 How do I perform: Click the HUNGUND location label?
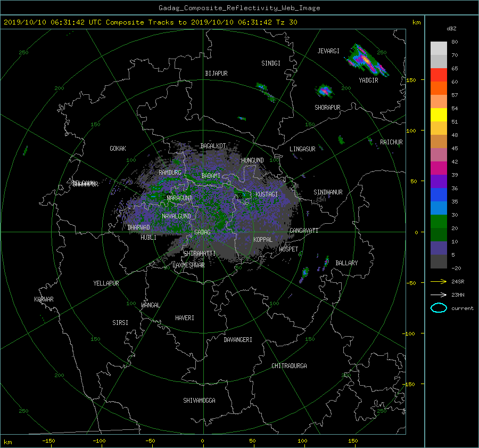252,160
